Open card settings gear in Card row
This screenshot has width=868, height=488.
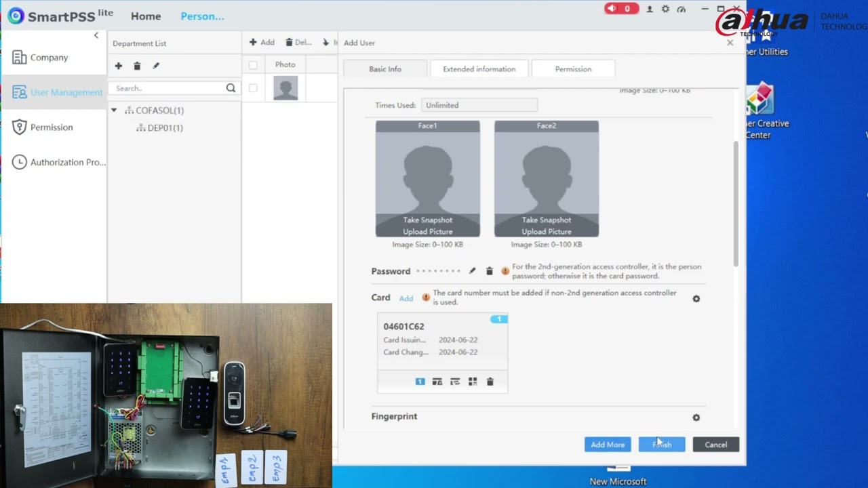click(x=696, y=299)
